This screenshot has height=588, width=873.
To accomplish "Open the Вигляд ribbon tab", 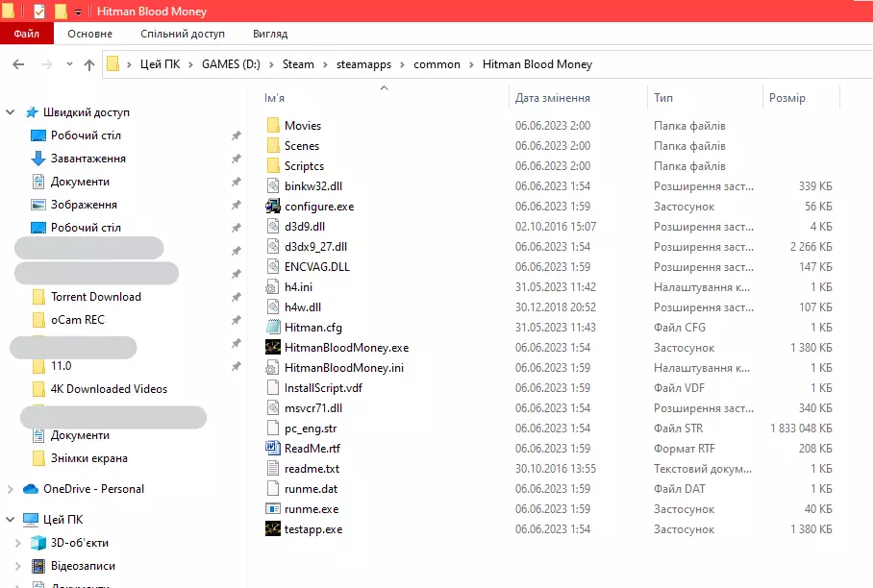I will coord(270,34).
